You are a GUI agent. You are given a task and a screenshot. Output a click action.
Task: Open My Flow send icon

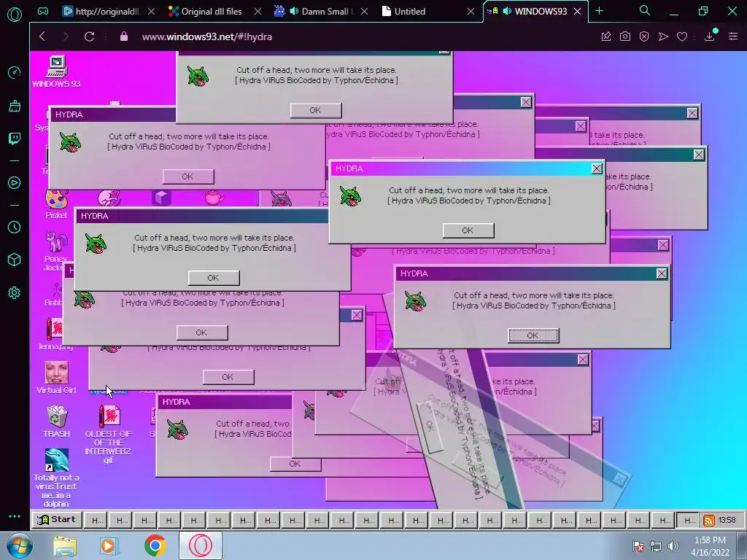click(663, 36)
